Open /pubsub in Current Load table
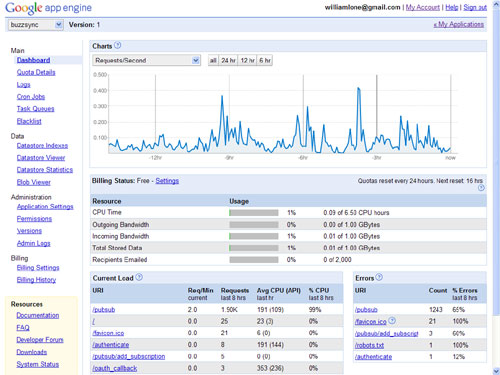This screenshot has width=500, height=375. (x=104, y=310)
